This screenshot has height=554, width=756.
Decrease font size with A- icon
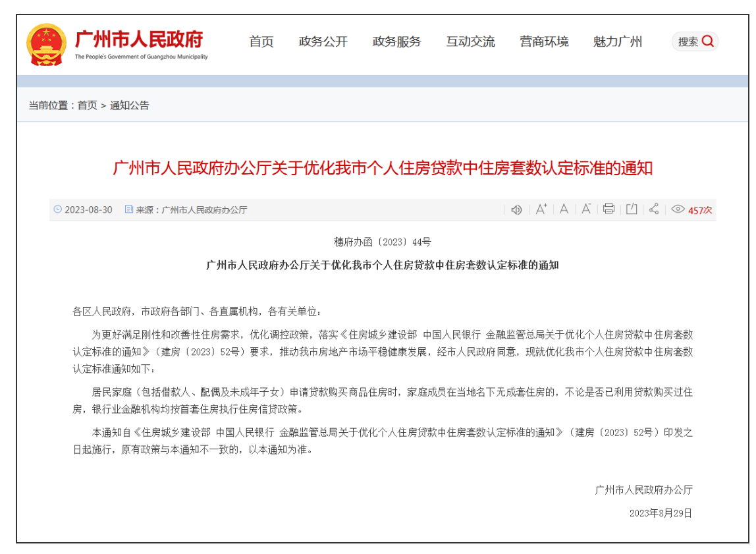585,209
